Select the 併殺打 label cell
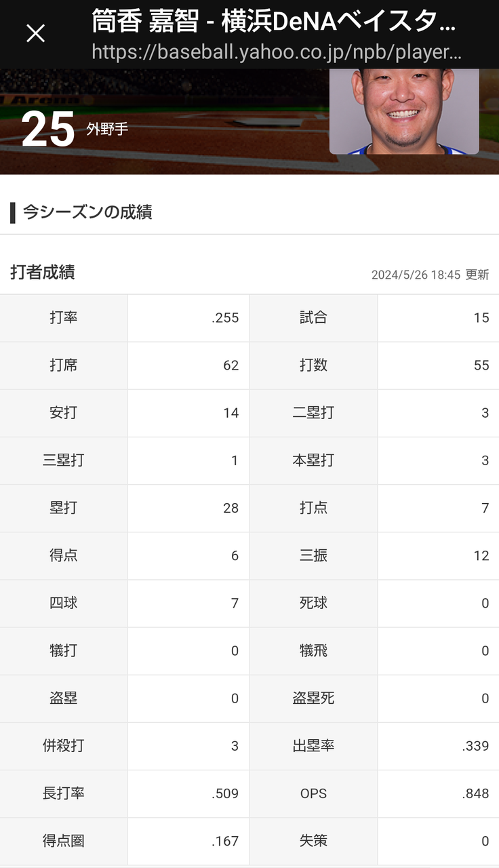Screen dimensions: 499x868 tap(64, 746)
